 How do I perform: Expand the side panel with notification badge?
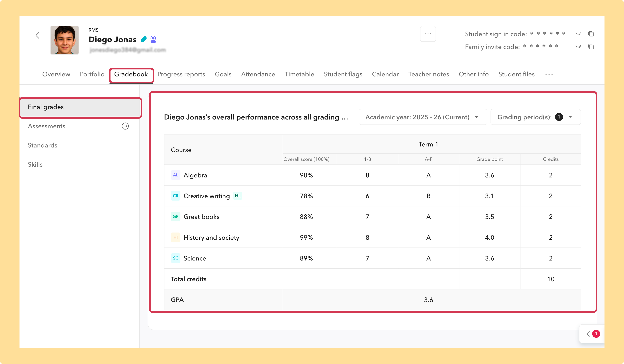click(592, 334)
